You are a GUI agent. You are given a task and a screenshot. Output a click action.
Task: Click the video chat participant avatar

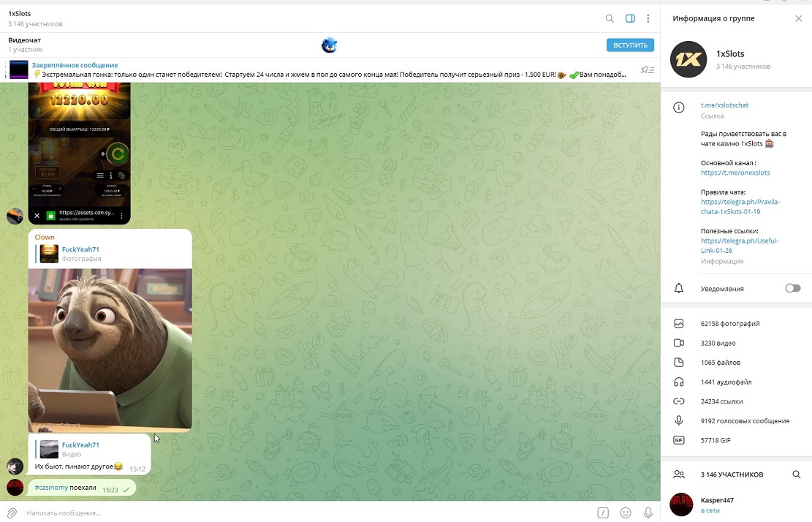point(329,45)
